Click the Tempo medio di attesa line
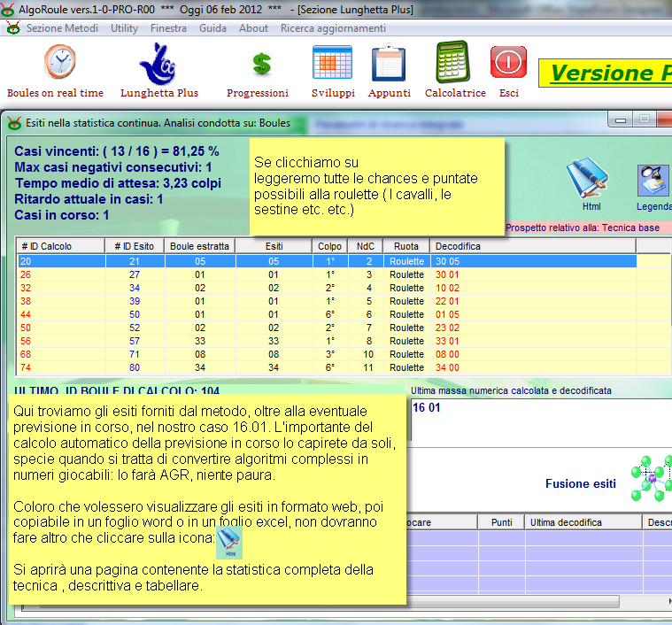The height and width of the screenshot is (625, 672). tap(118, 183)
